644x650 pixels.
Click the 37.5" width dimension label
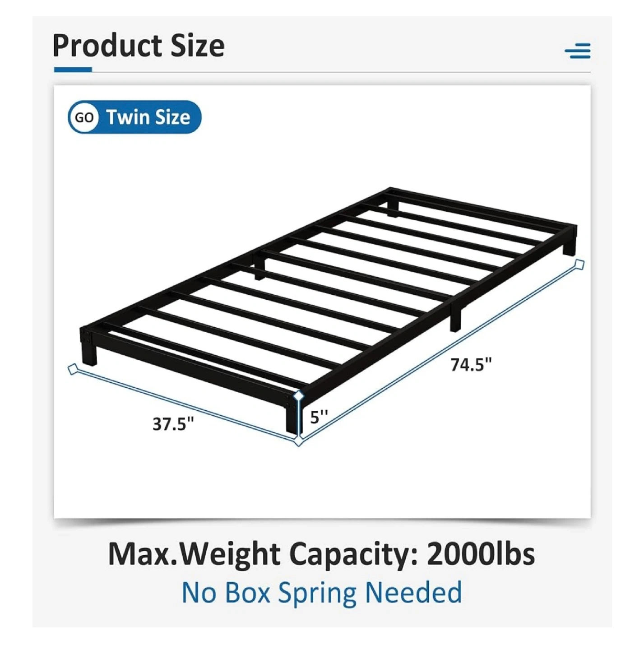click(x=173, y=424)
